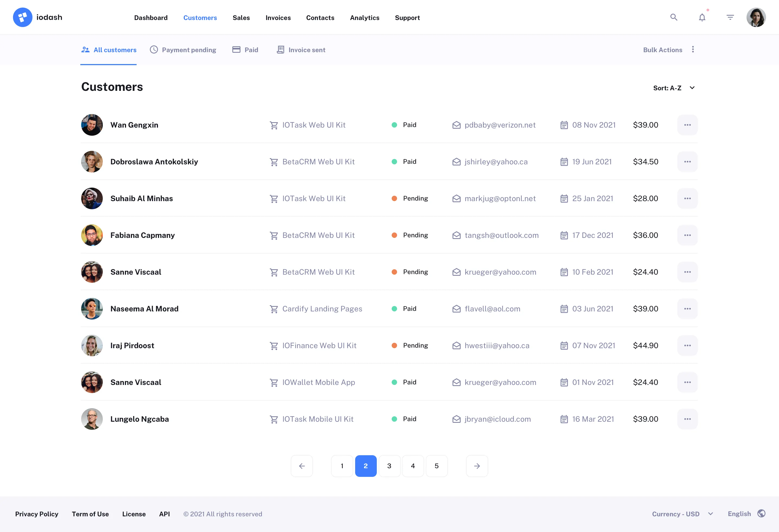Click the email envelope icon beside flavell@aol.com

(x=456, y=308)
